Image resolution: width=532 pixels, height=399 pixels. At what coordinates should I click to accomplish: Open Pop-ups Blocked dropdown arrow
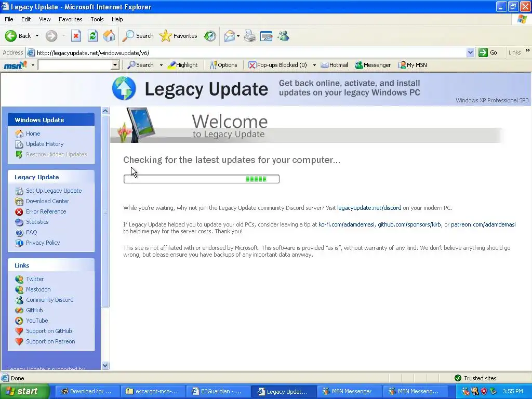314,65
